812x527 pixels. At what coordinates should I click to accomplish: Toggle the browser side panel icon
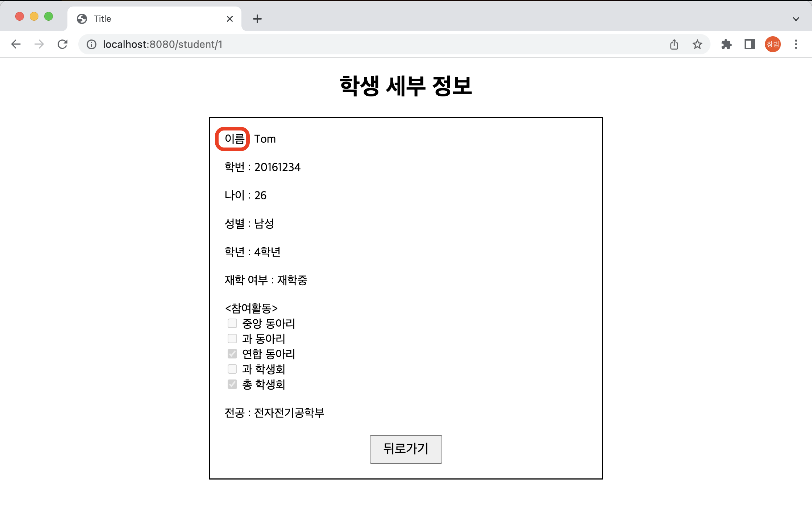749,44
